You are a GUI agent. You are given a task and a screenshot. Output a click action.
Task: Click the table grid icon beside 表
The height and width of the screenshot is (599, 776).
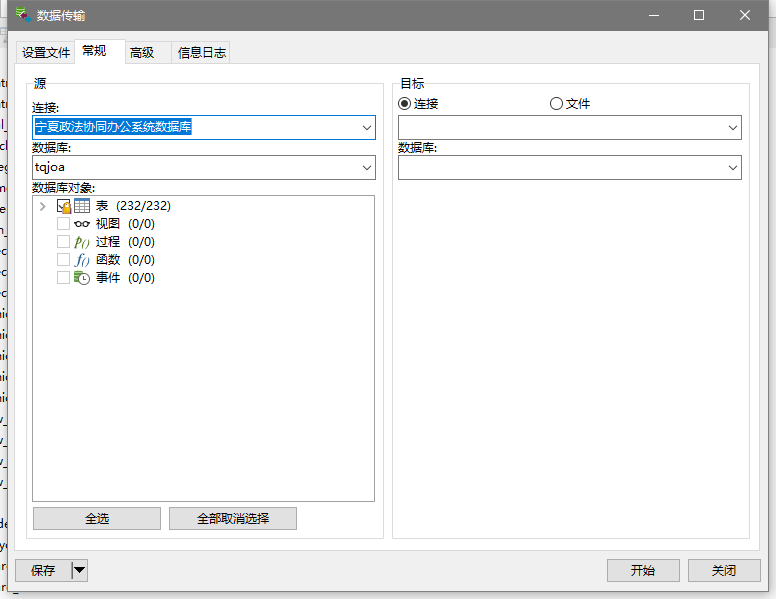[82, 205]
